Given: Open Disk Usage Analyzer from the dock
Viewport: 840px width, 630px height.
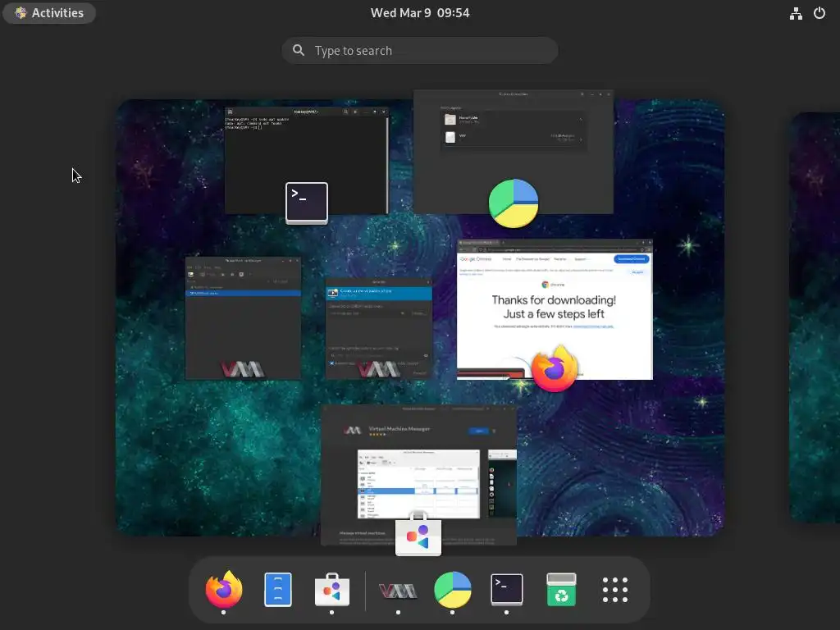Looking at the screenshot, I should pyautogui.click(x=453, y=589).
